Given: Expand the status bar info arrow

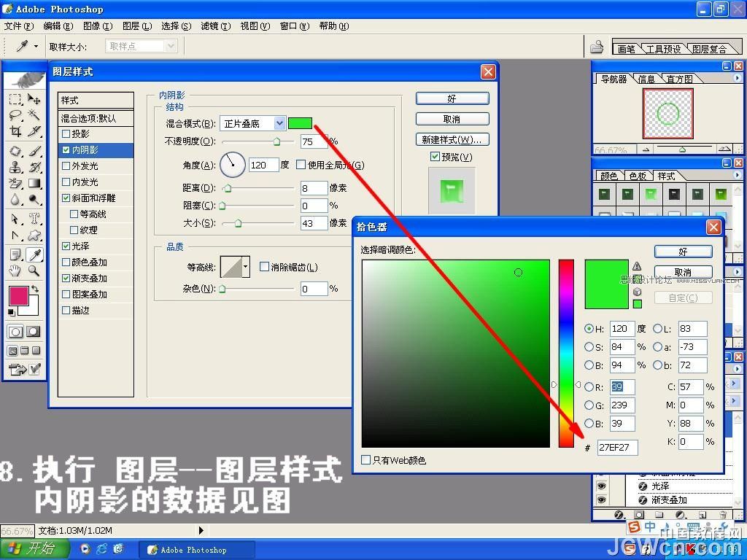Looking at the screenshot, I should click(201, 530).
